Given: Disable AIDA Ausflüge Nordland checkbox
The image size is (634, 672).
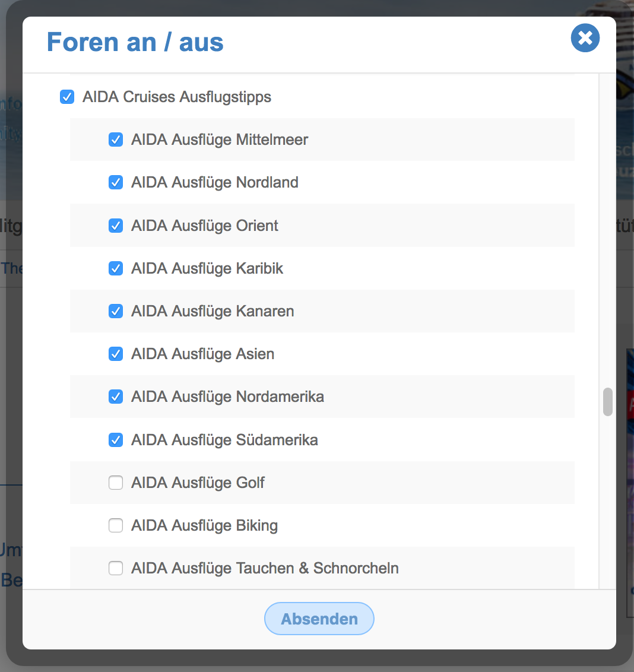Looking at the screenshot, I should (116, 182).
